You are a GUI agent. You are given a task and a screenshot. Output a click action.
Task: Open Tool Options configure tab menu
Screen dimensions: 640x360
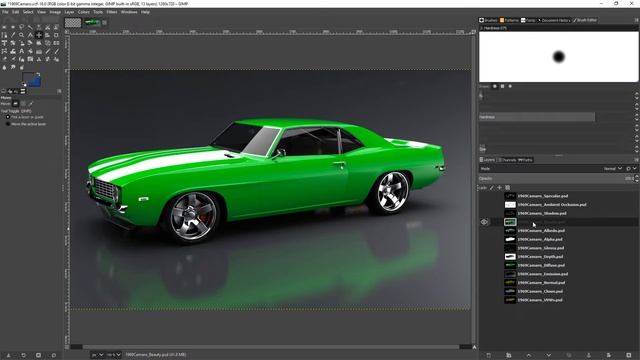pos(59,91)
